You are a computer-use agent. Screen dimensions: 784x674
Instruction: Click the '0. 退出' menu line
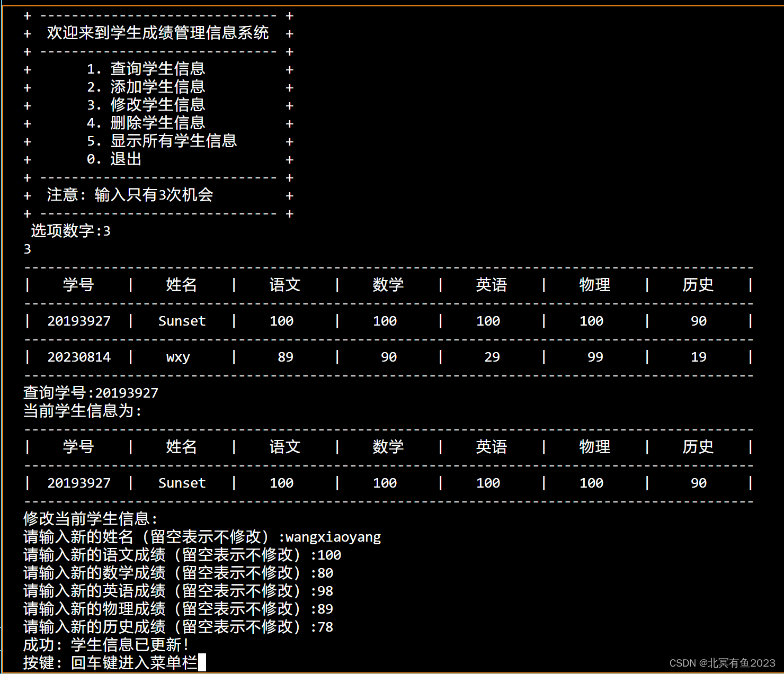click(114, 159)
